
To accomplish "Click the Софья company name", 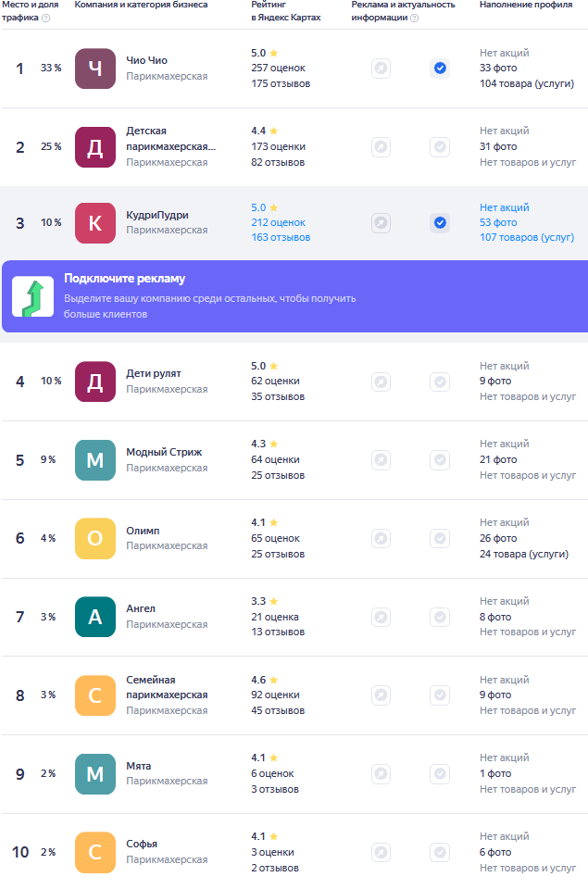I will (142, 845).
